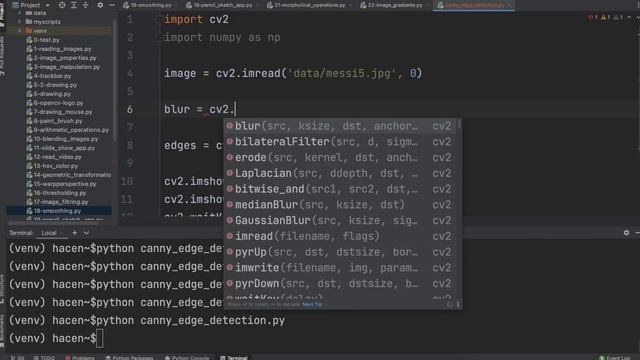
Task: Choose imwrite completion suggestion
Action: tap(340, 268)
